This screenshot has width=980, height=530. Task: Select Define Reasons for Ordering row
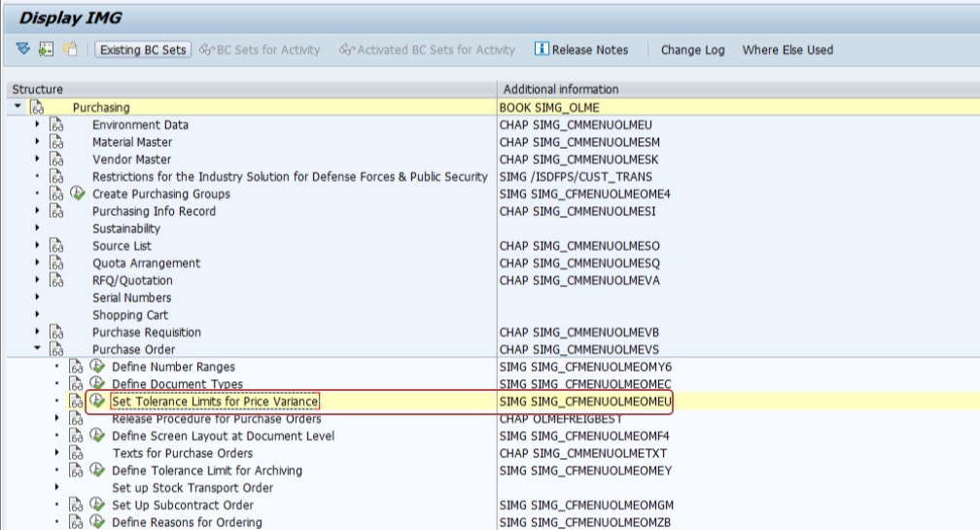pyautogui.click(x=187, y=522)
